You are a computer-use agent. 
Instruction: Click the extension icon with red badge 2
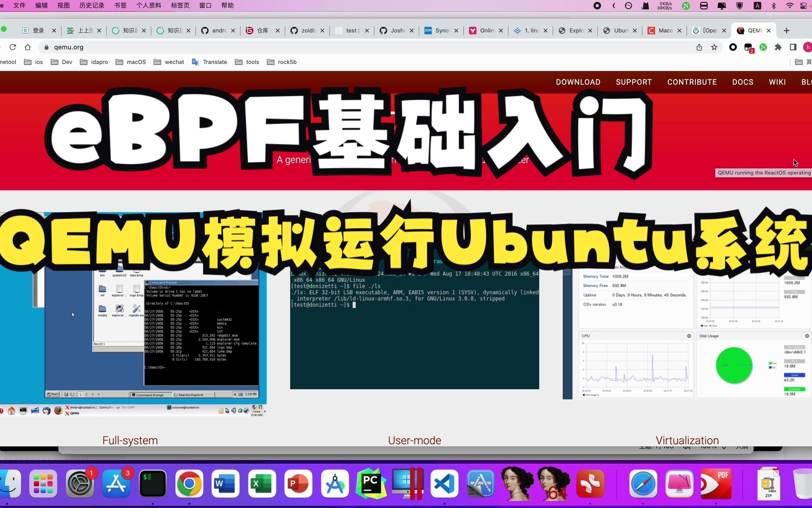[748, 47]
